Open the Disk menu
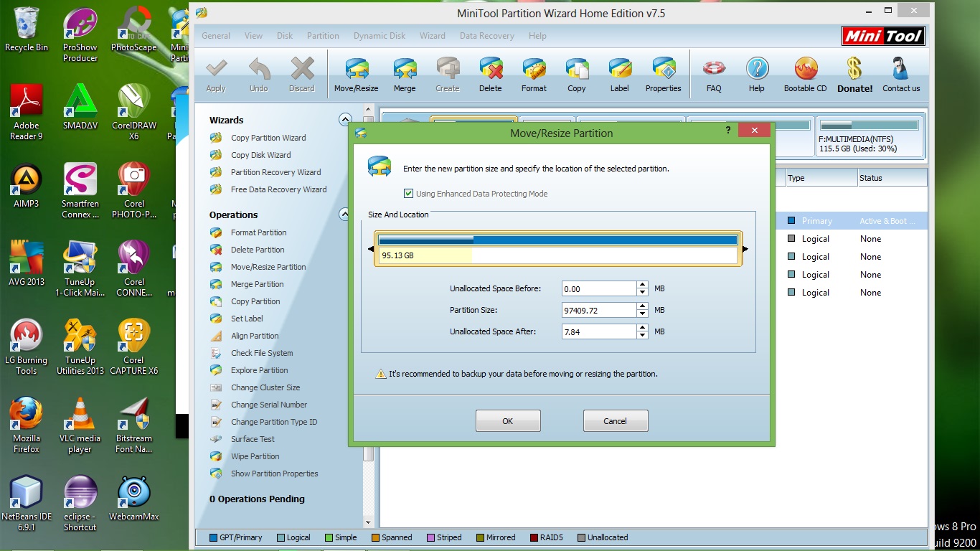This screenshot has height=551, width=980. point(285,36)
